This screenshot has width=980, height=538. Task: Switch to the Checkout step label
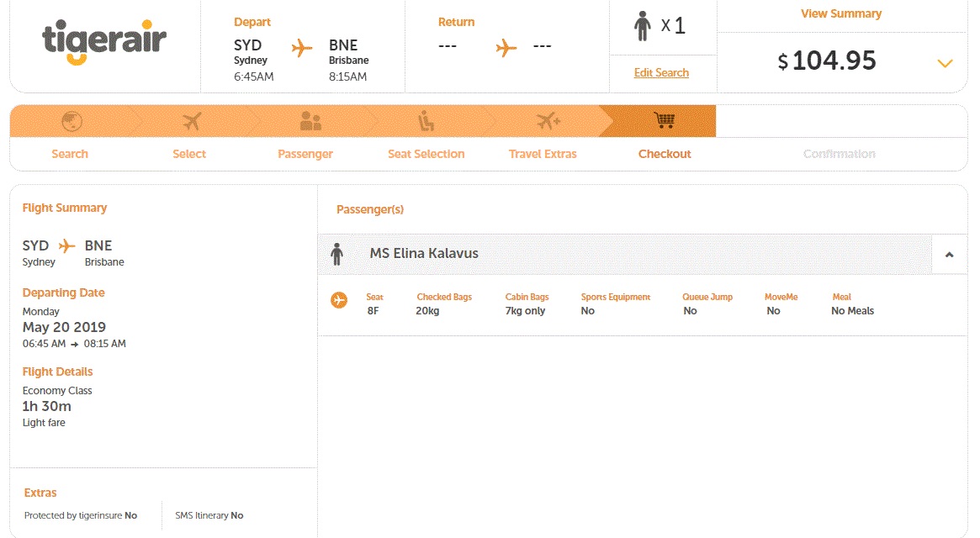[665, 154]
